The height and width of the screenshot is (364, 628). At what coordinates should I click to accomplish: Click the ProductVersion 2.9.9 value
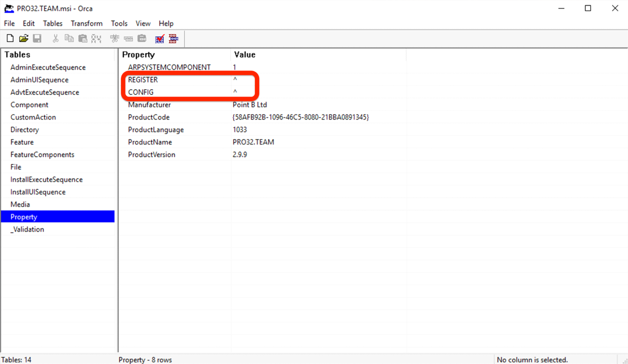pos(240,155)
